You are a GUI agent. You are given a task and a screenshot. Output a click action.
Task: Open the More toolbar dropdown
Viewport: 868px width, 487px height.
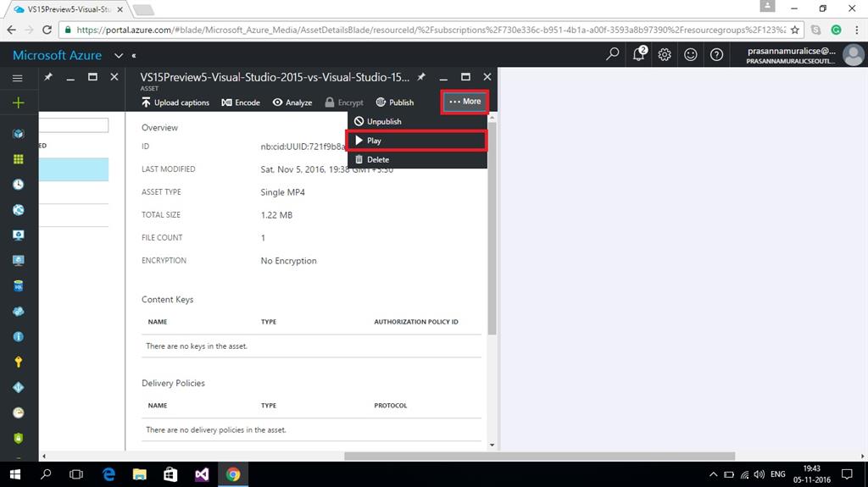pos(465,102)
